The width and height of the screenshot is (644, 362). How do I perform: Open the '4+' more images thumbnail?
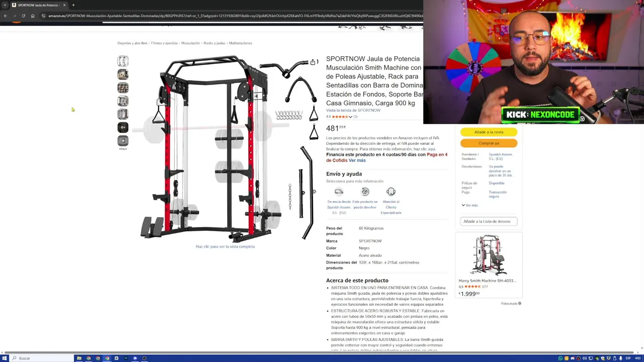(123, 127)
